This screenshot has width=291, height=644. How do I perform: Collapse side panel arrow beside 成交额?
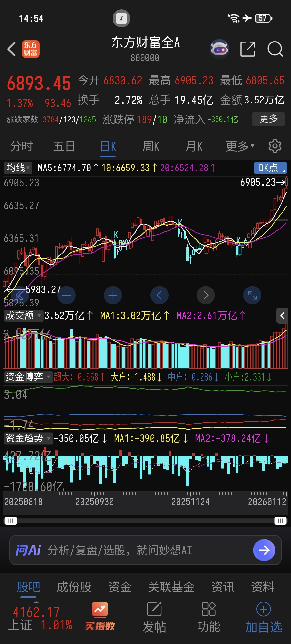tap(282, 316)
